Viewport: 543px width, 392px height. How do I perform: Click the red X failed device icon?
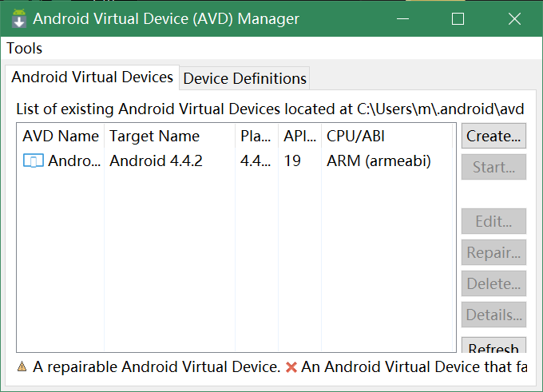click(291, 367)
